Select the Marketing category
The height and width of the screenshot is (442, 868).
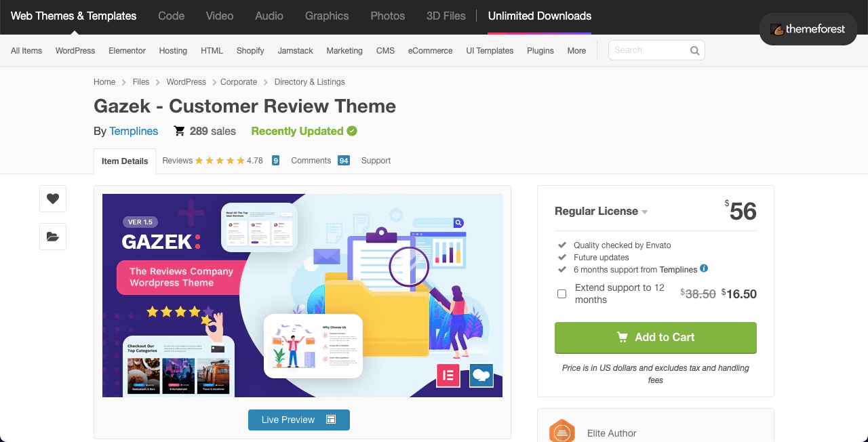[344, 51]
